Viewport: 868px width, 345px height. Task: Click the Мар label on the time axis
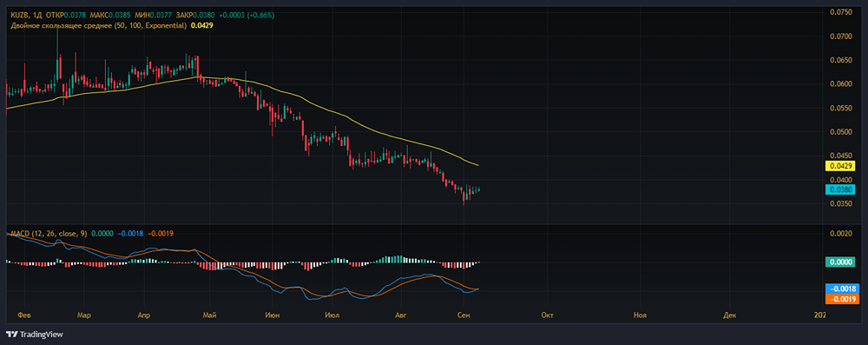(83, 315)
